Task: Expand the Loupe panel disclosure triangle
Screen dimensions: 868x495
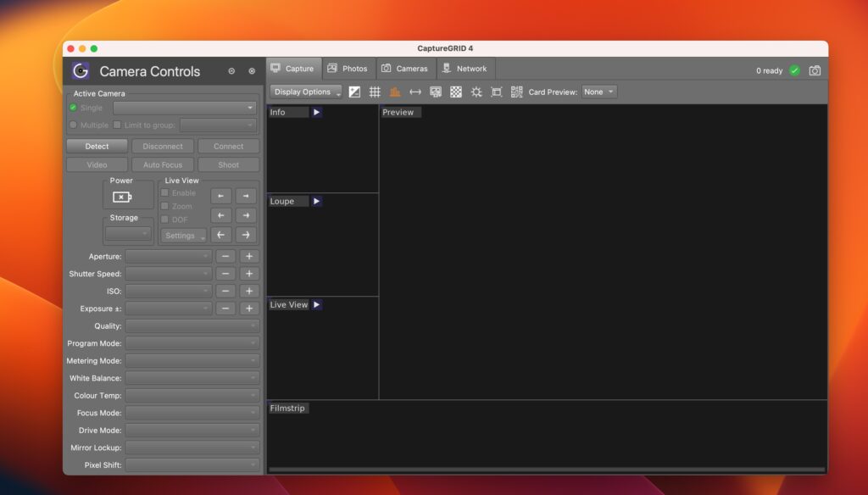Action: click(315, 201)
